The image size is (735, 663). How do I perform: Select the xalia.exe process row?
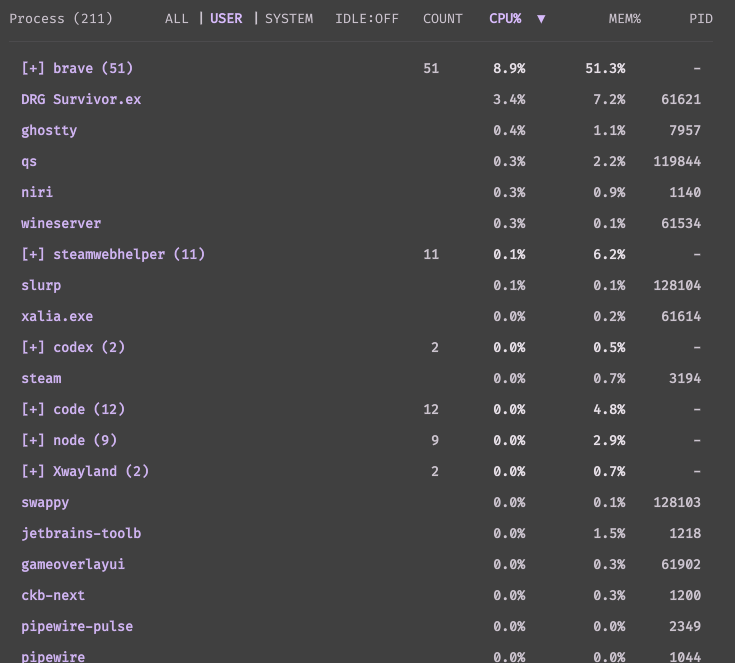point(361,316)
